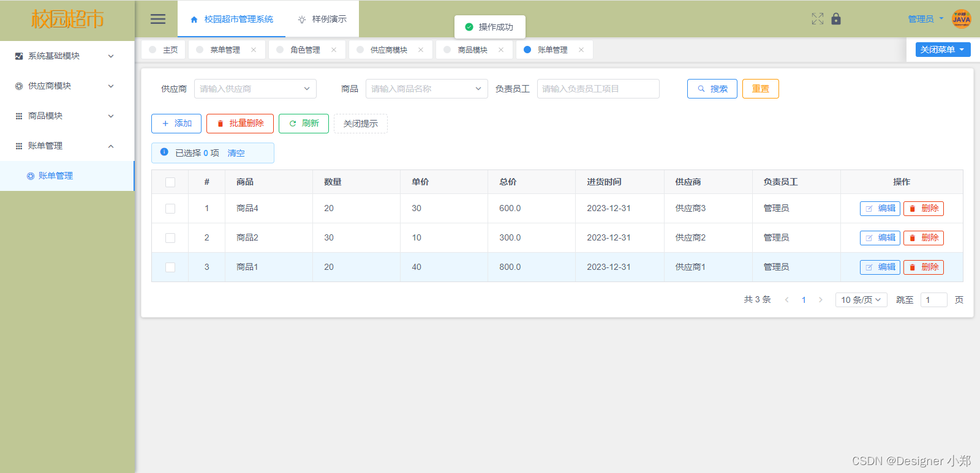The width and height of the screenshot is (980, 473).
Task: Click the 关闭提示 button
Action: (361, 124)
